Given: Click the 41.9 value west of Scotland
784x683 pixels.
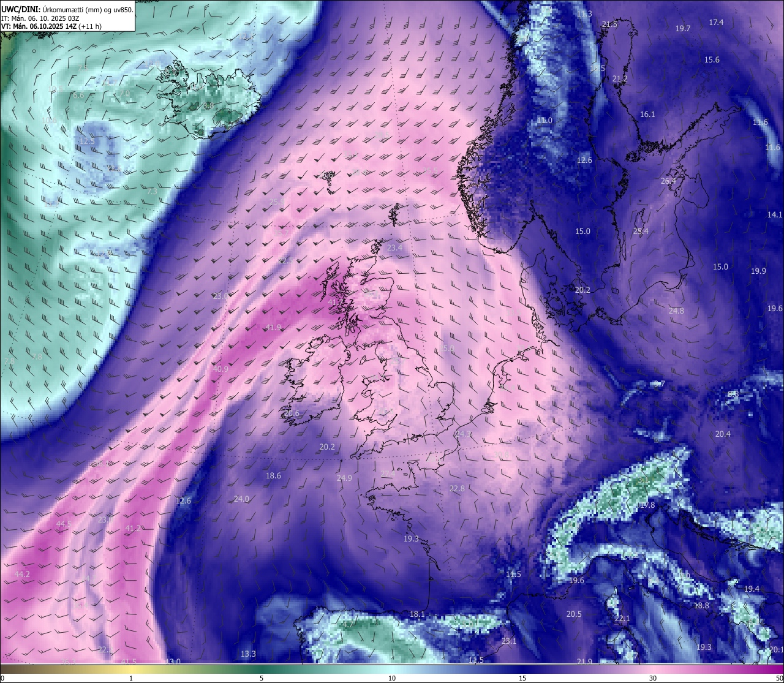Looking at the screenshot, I should pyautogui.click(x=273, y=328).
